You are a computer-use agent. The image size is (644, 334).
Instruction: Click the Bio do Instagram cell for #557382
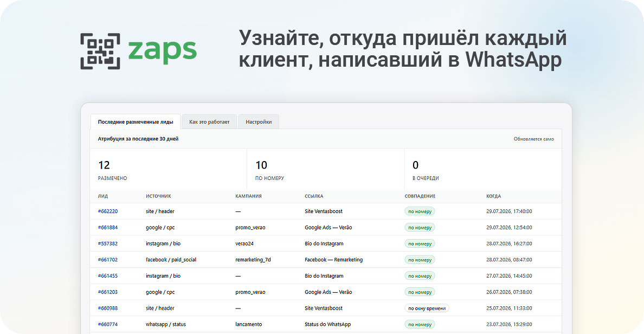[x=324, y=243]
